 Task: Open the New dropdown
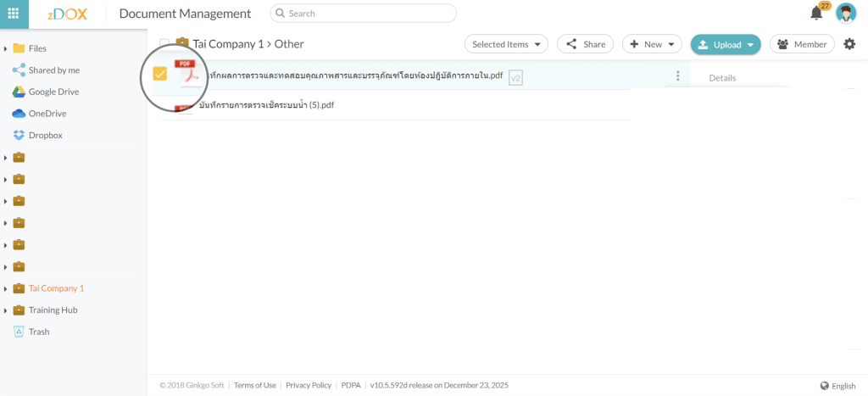click(652, 44)
